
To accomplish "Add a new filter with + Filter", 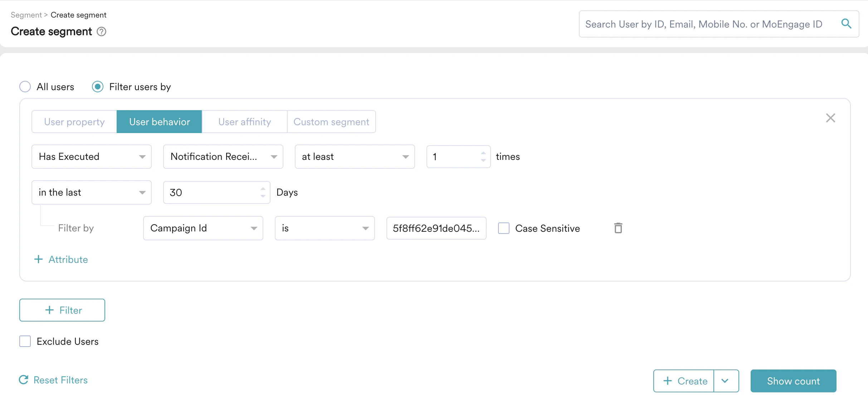I will (x=62, y=310).
